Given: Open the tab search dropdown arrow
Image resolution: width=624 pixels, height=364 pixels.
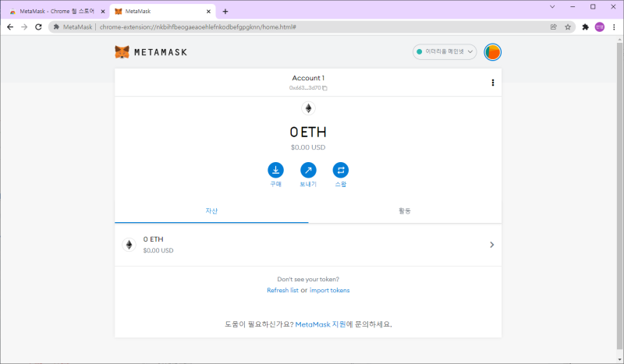Looking at the screenshot, I should point(552,7).
